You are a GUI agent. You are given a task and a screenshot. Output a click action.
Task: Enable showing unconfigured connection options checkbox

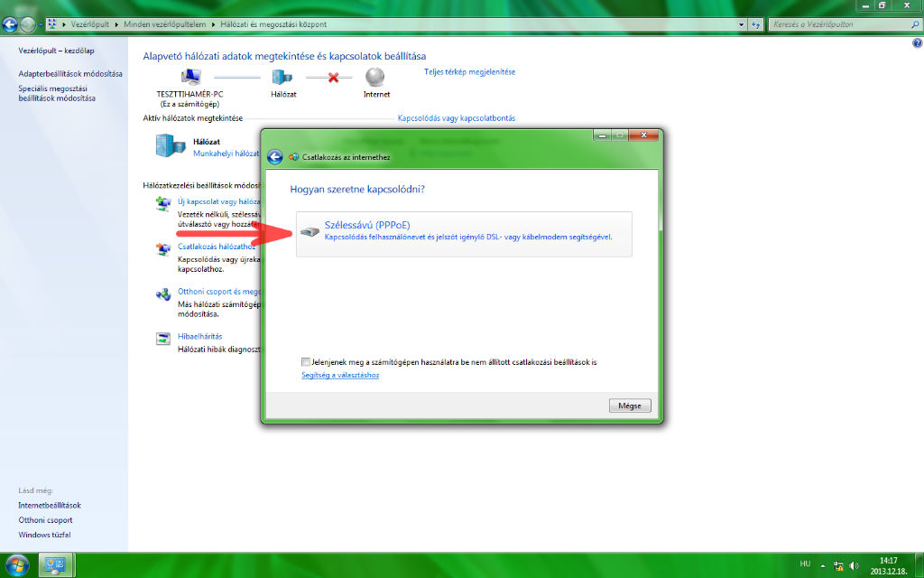point(306,361)
